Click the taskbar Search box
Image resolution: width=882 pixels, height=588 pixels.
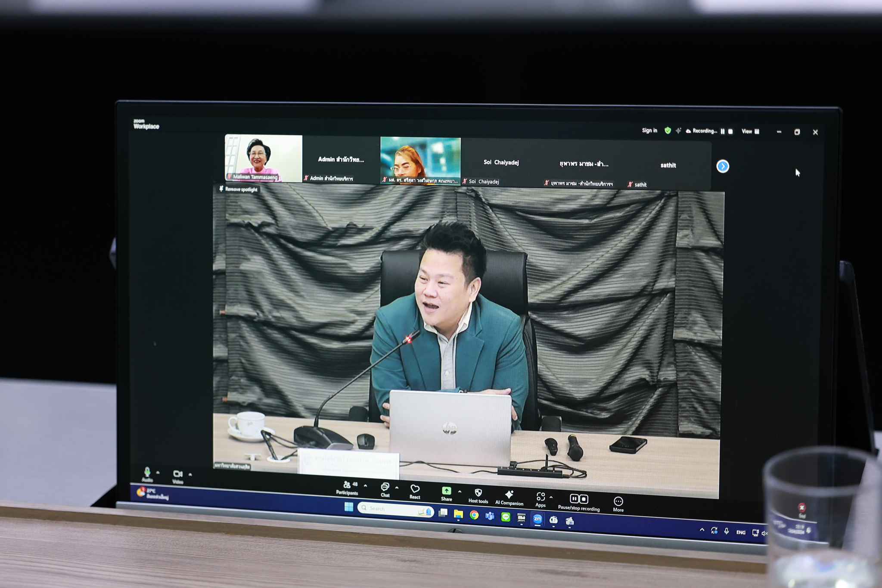[395, 510]
